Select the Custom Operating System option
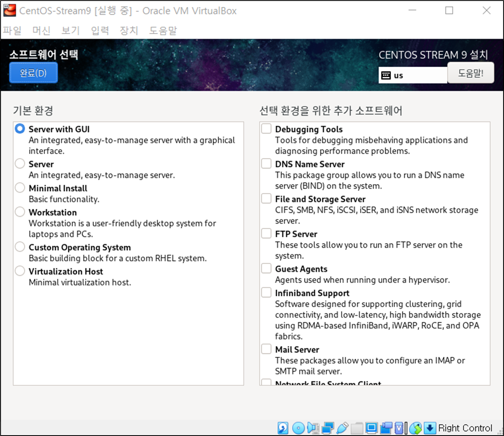The width and height of the screenshot is (504, 436). [x=20, y=247]
